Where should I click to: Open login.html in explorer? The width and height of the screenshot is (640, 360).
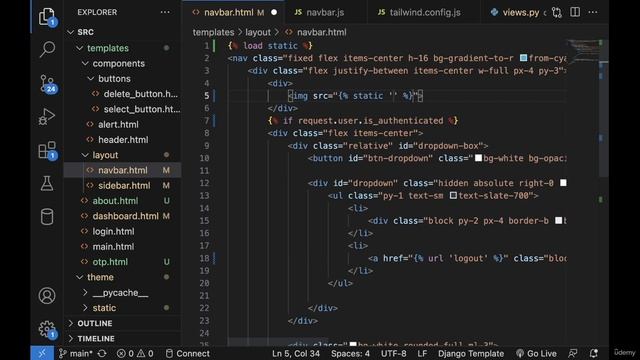coord(122,231)
